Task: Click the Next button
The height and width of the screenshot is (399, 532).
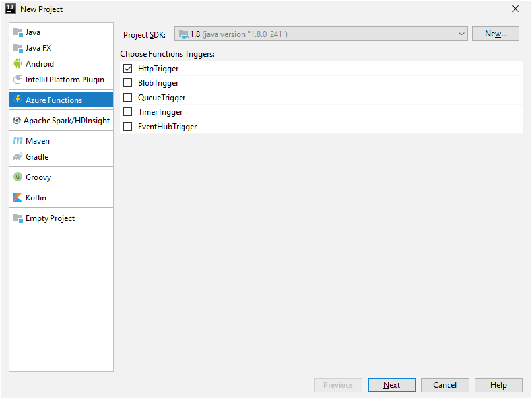Action: [391, 385]
